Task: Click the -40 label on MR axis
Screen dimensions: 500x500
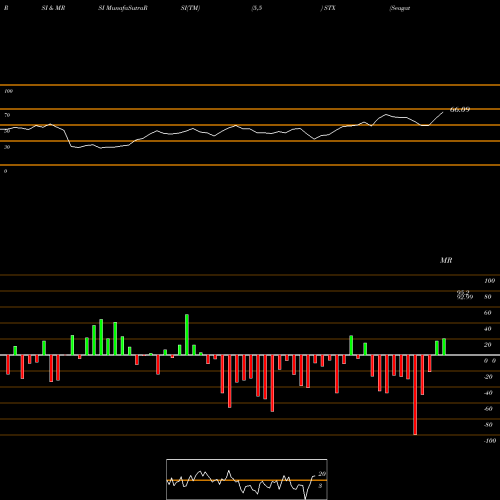Action: (488, 393)
